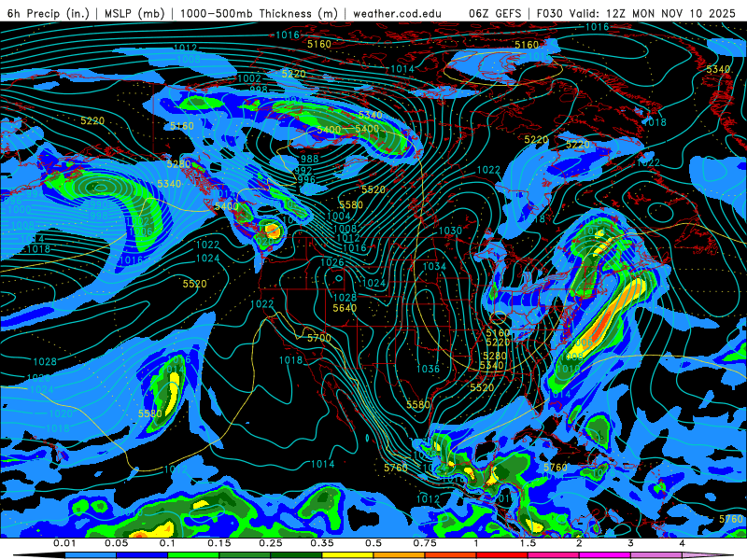Click the '0.05' legend value
747x560 pixels.
point(116,543)
